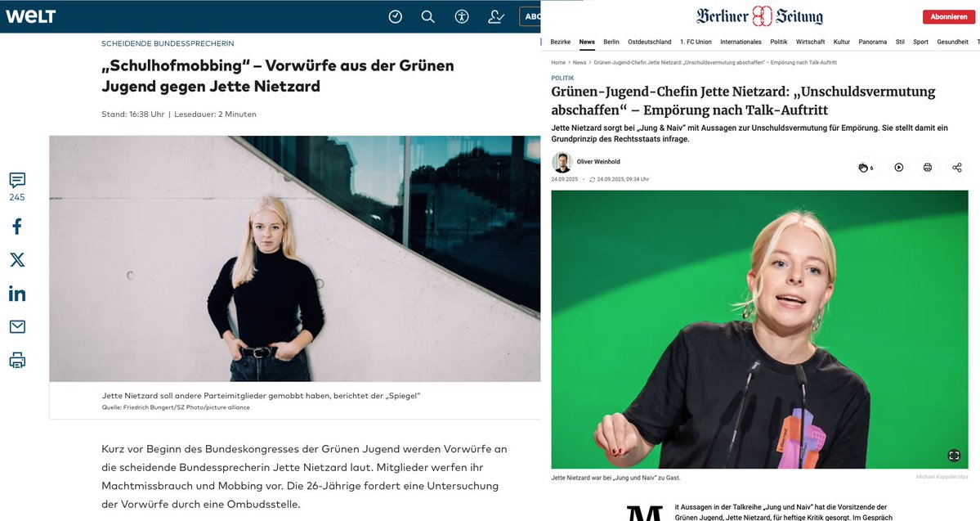Viewport: 980px width, 521px height.
Task: Click the clapping hands reaction icon
Action: click(x=866, y=168)
